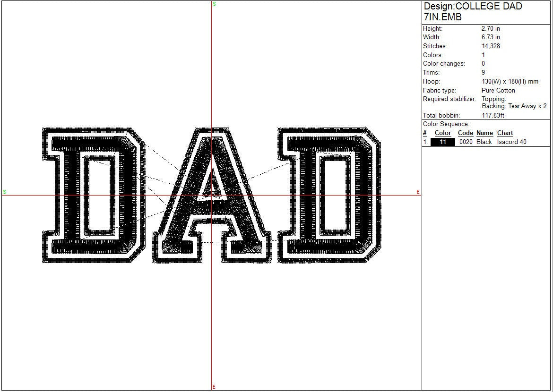Click the letter A in the design
Image resolution: width=553 pixels, height=392 pixels.
pos(212,198)
